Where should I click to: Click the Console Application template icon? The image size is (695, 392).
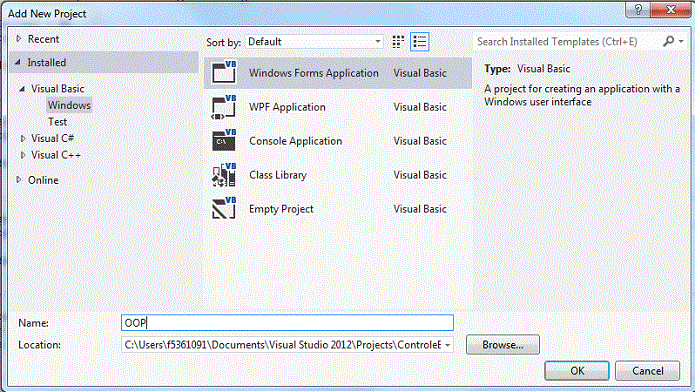(224, 141)
